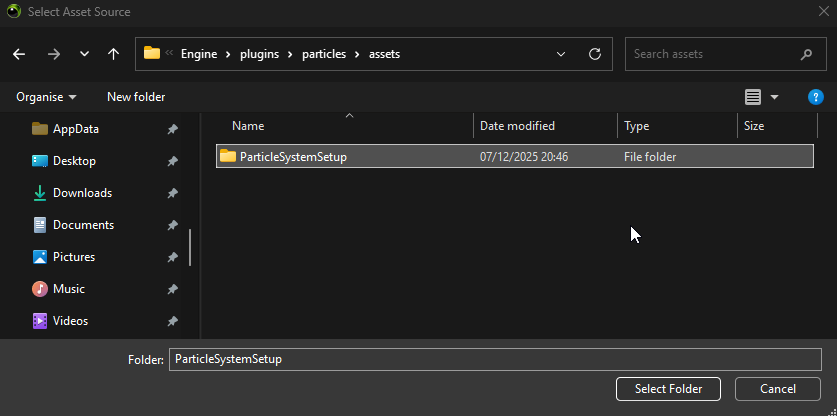Click the sidebar scrollbar thumb
This screenshot has width=837, height=416.
[190, 248]
